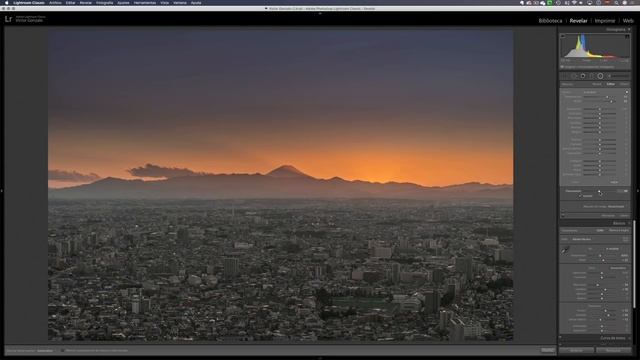Screen dimensions: 640x360
Task: Open the white balance preset dropdown
Action: (x=613, y=249)
